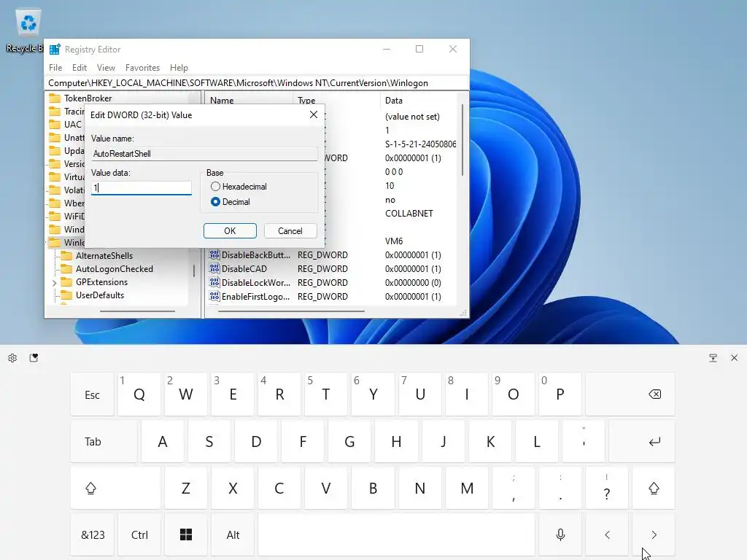Tap the microphone dictation key
The height and width of the screenshot is (560, 747).
pyautogui.click(x=560, y=534)
